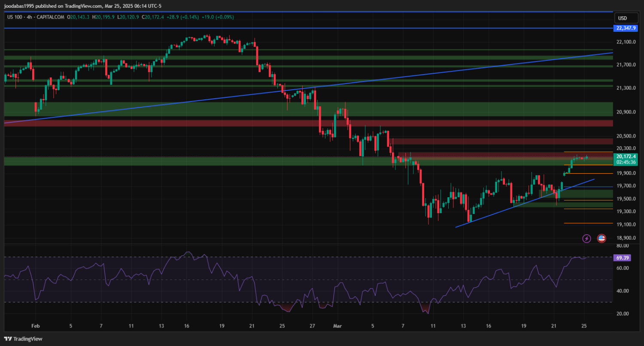Click the 19,500.0 price axis label

[x=626, y=199]
